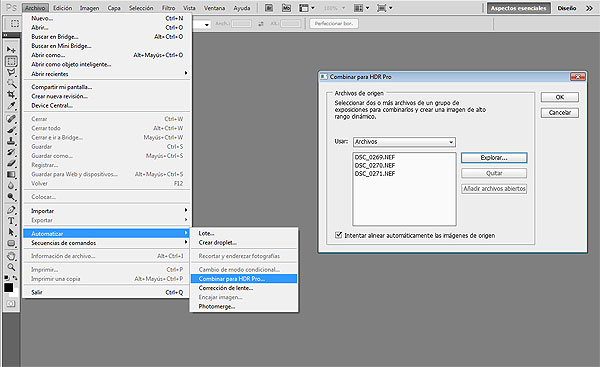Expand Secuencias de comandos submenu
This screenshot has height=367, width=600.
click(x=107, y=243)
